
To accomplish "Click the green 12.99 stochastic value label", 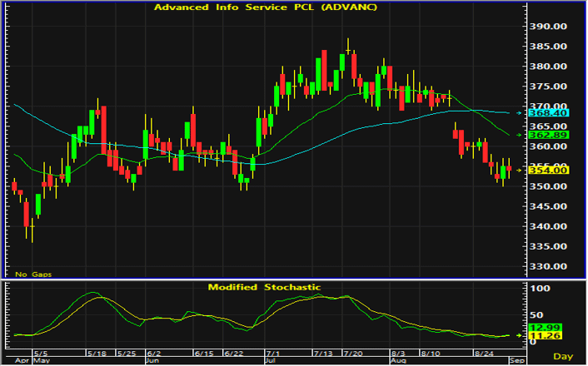I will (545, 328).
